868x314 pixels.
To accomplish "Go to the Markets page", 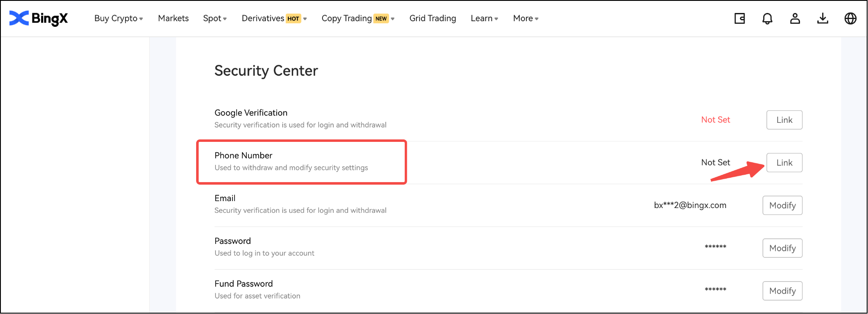I will [173, 19].
